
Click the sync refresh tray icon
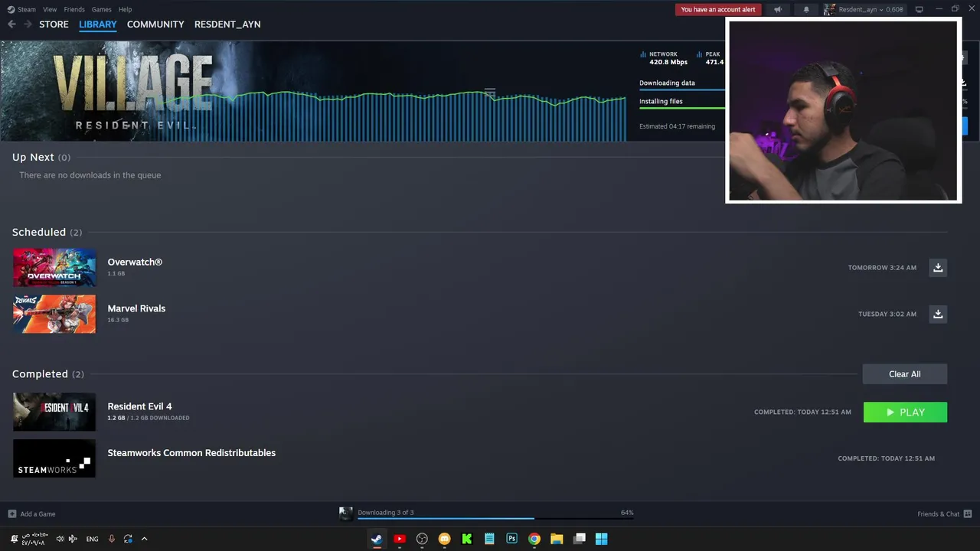(128, 539)
